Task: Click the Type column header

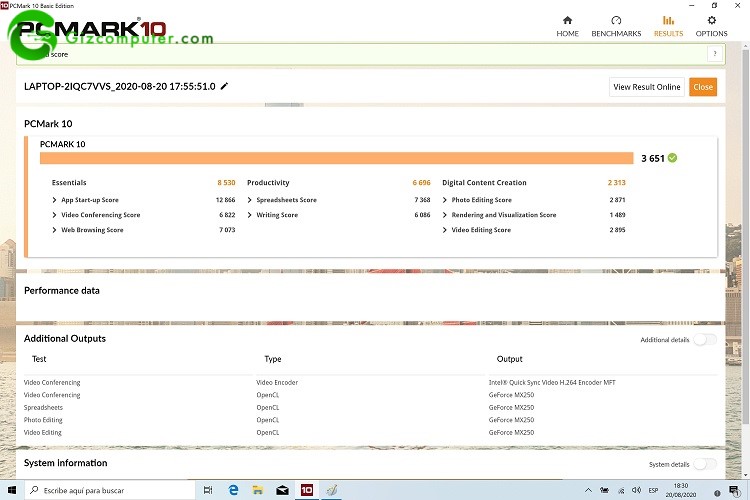Action: (273, 359)
